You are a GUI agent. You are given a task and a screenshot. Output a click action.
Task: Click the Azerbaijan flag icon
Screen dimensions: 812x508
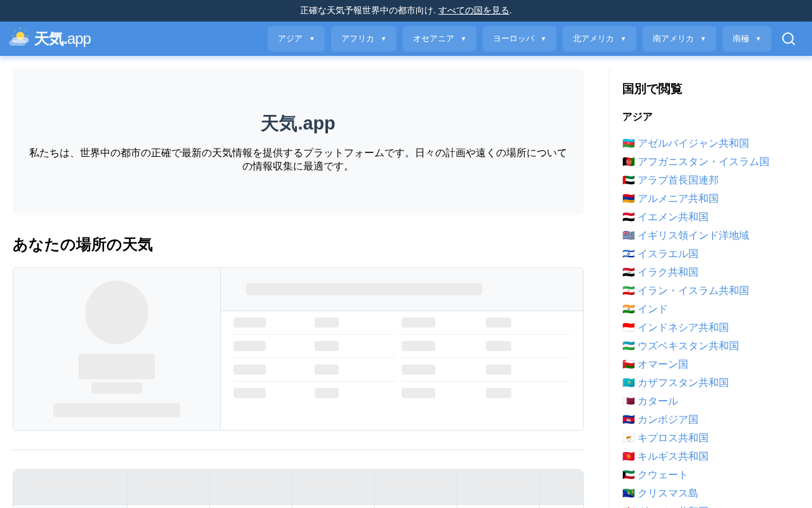tap(628, 144)
